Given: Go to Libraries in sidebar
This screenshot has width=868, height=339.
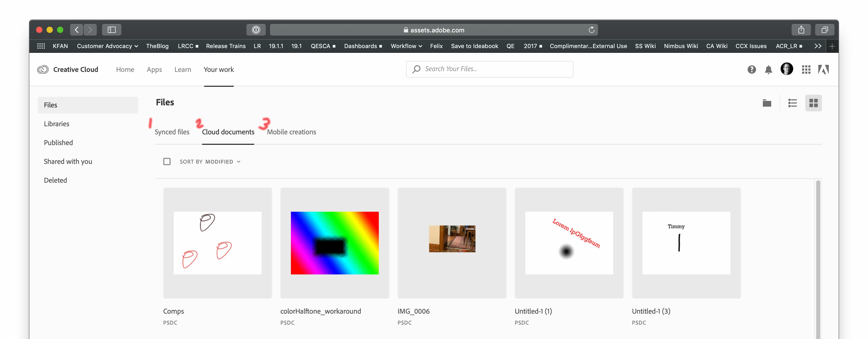Looking at the screenshot, I should tap(57, 124).
